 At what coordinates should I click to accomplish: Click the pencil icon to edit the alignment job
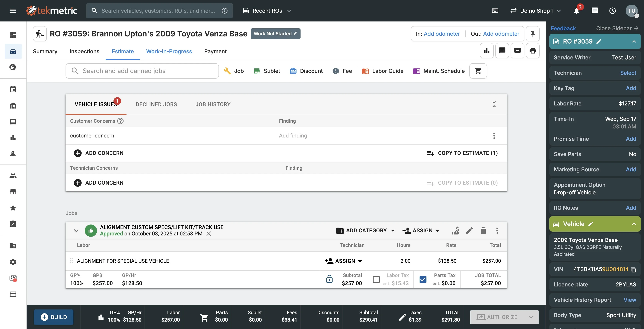point(469,230)
